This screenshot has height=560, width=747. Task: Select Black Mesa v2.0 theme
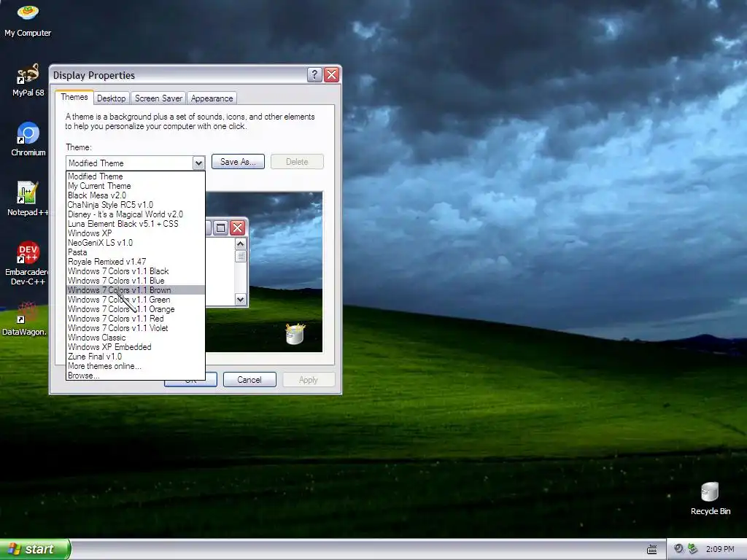tap(135, 195)
